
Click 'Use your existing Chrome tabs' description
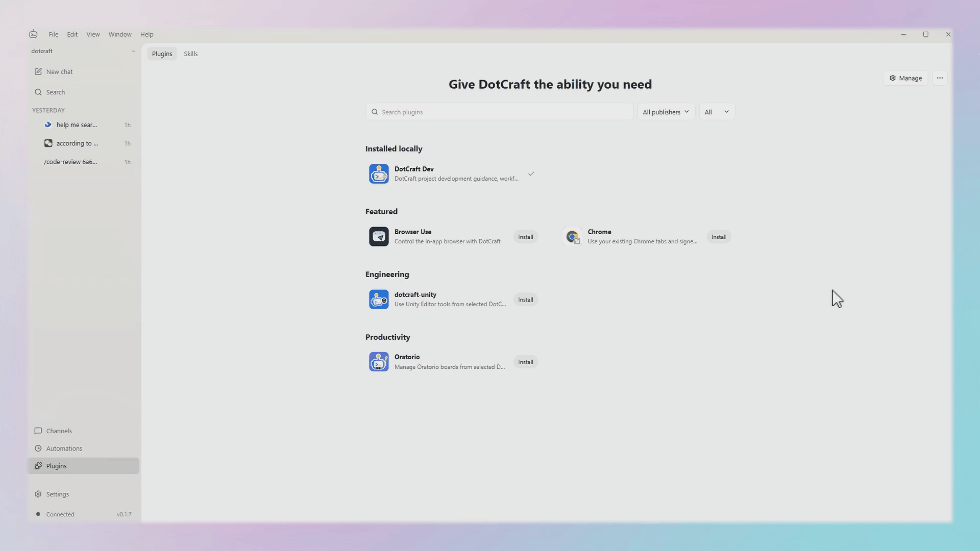click(642, 241)
